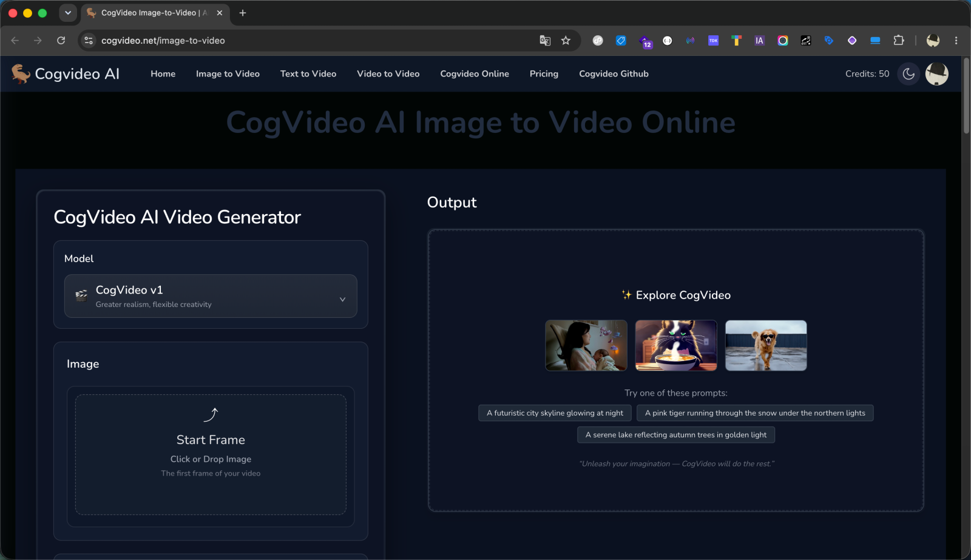Reload the page with refresh icon
Image resolution: width=971 pixels, height=560 pixels.
point(61,41)
